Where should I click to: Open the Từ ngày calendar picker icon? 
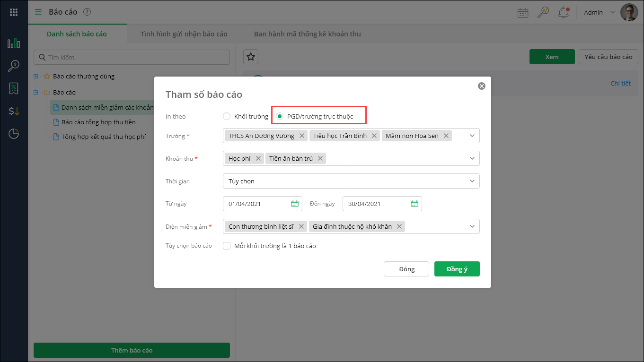pyautogui.click(x=295, y=204)
